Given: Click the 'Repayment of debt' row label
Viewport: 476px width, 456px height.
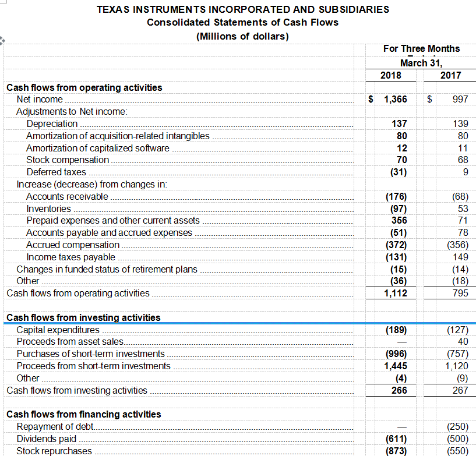Looking at the screenshot, I should click(x=55, y=426).
